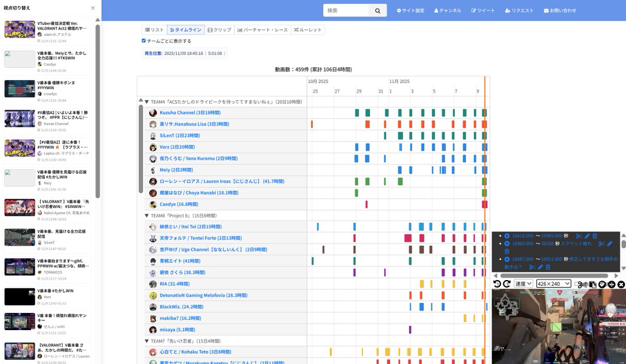
Task: Close the 視点切り替え side panel
Action: pyautogui.click(x=93, y=8)
